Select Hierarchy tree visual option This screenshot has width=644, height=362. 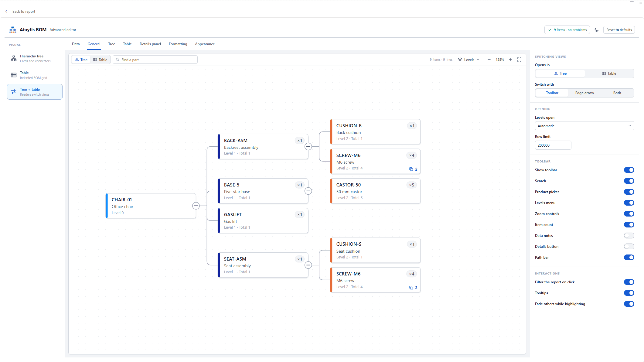(35, 58)
